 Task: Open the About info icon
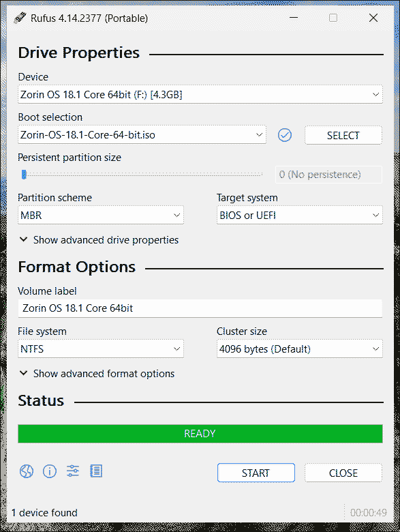click(50, 471)
